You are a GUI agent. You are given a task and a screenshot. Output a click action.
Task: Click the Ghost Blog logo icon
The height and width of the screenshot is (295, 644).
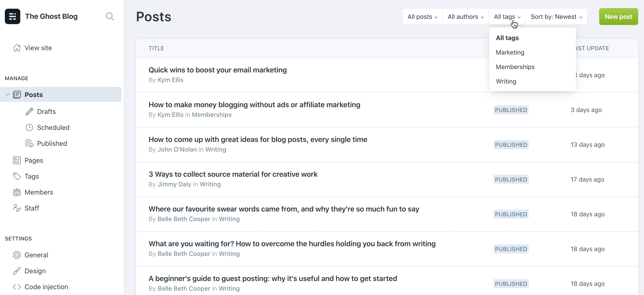click(x=12, y=16)
